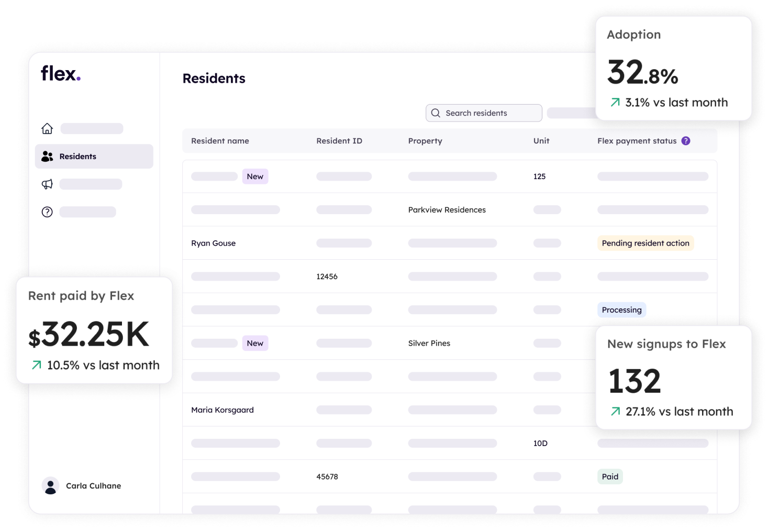
Task: Click the New badge on the first row
Action: pos(255,176)
